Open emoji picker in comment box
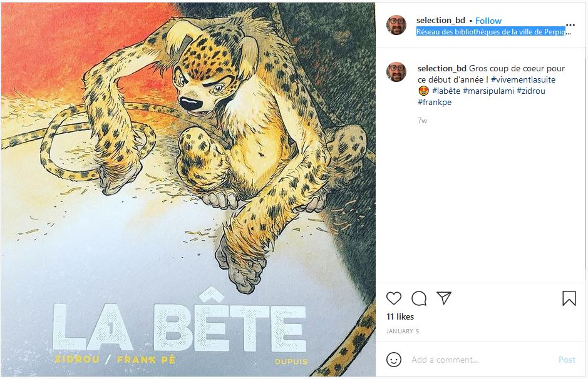This screenshot has width=588, height=379. (394, 360)
